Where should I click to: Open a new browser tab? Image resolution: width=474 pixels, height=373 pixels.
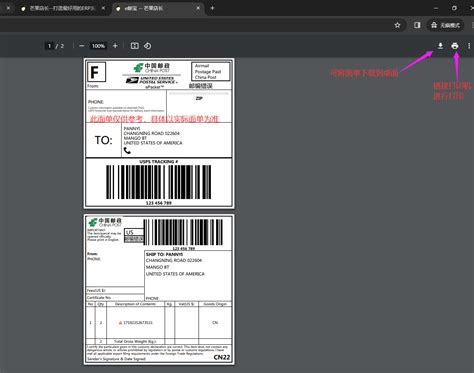point(212,8)
